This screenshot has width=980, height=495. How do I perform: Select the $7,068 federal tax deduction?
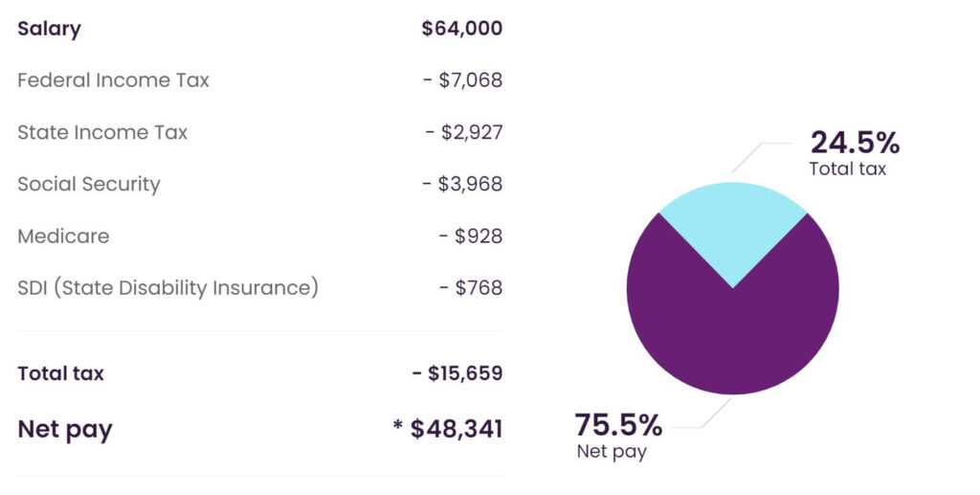463,80
